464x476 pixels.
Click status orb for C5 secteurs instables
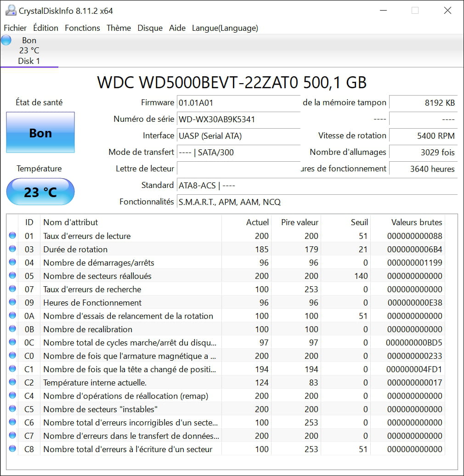(x=12, y=408)
